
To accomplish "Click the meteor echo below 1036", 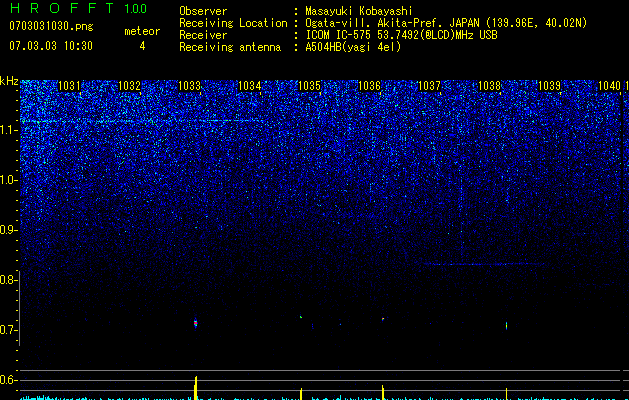I will [383, 319].
